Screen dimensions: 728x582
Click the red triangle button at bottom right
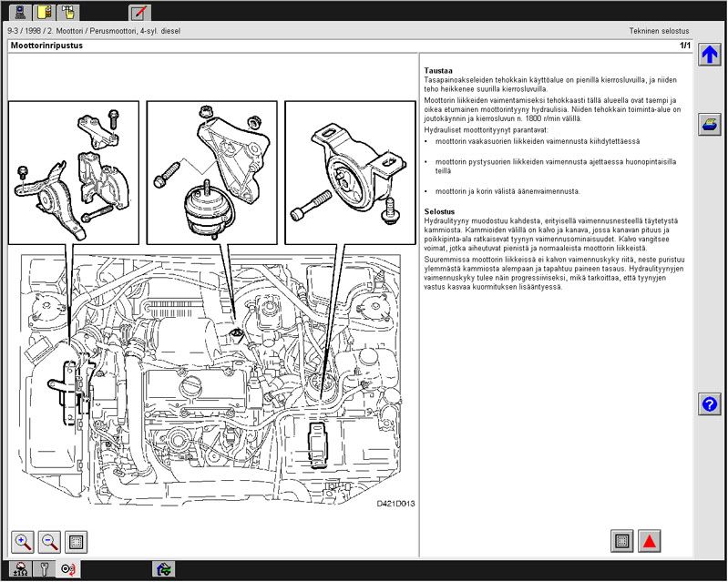click(x=650, y=541)
